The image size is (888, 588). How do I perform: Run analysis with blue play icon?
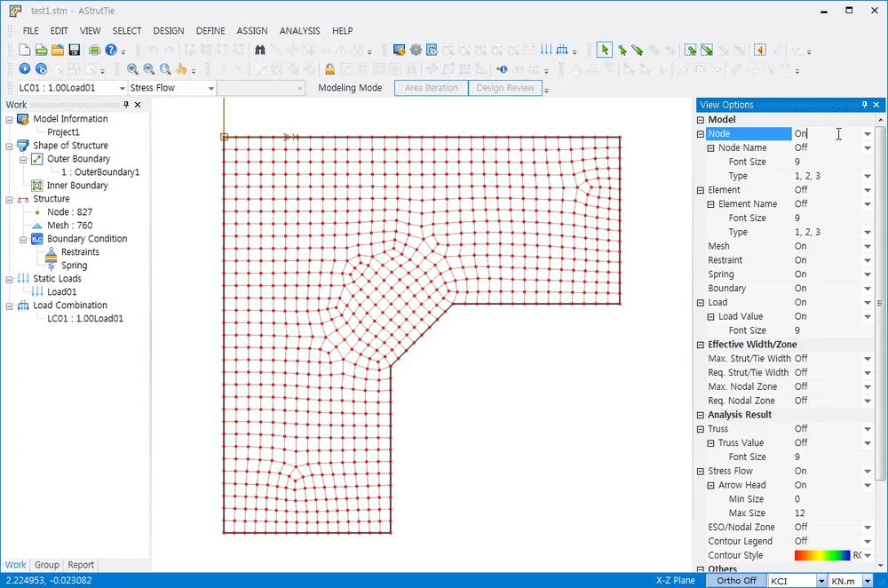point(24,68)
